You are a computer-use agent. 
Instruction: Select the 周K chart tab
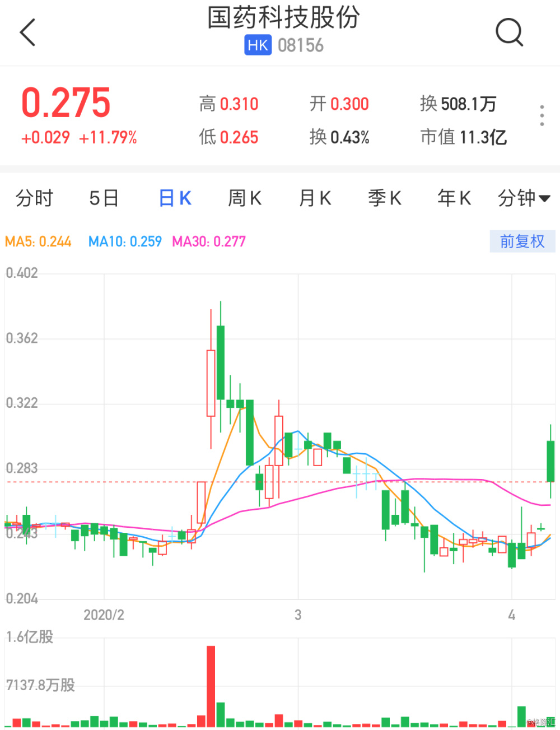pyautogui.click(x=245, y=198)
